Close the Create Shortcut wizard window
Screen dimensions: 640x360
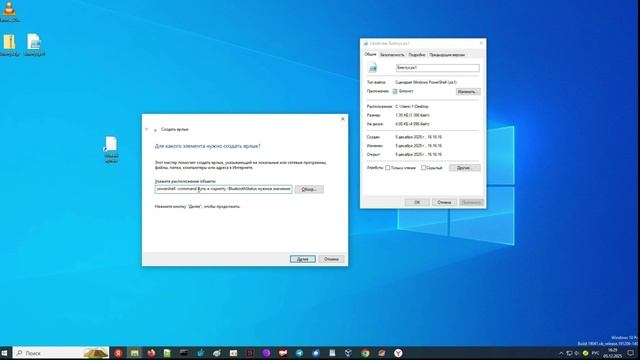[x=343, y=119]
